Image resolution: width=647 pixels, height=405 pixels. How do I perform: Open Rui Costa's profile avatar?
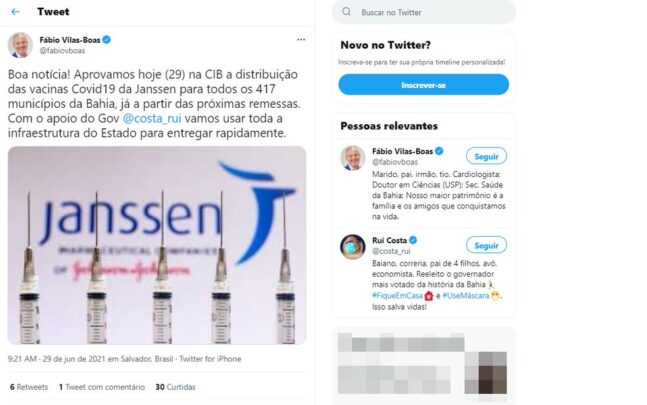point(352,247)
